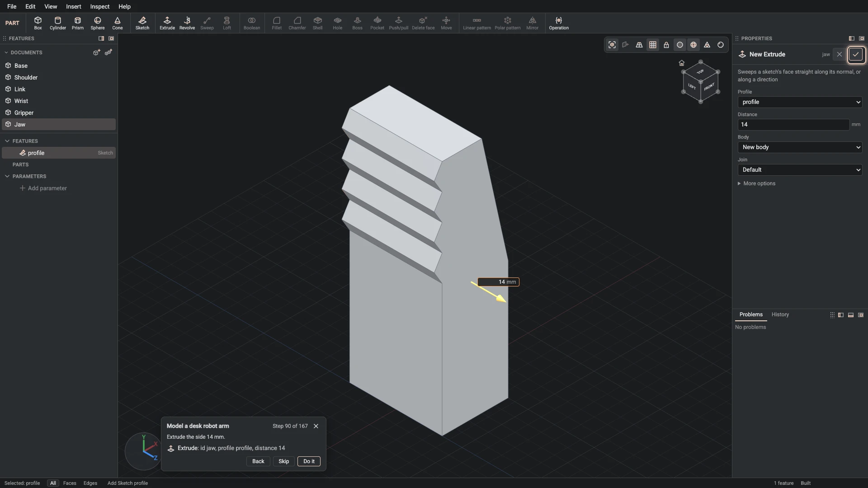
Task: Select the Gripper document
Action: [x=59, y=113]
